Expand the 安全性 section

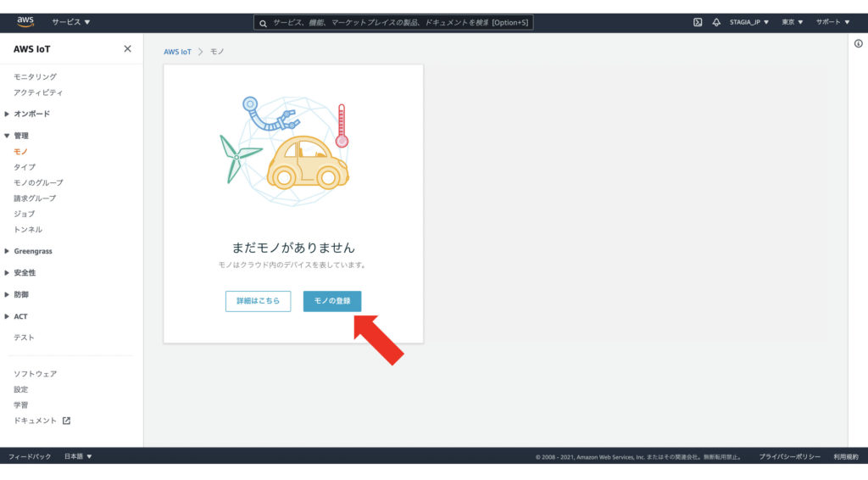click(x=25, y=273)
